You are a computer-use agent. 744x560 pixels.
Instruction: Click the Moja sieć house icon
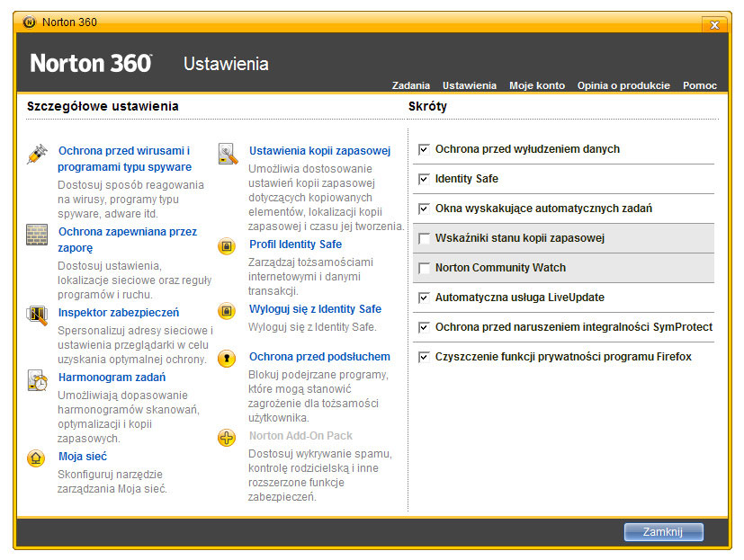pyautogui.click(x=37, y=458)
